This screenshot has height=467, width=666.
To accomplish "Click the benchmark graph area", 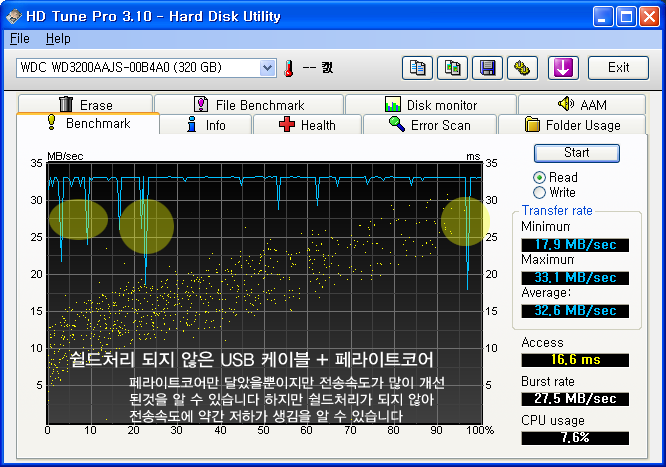I will click(265, 292).
